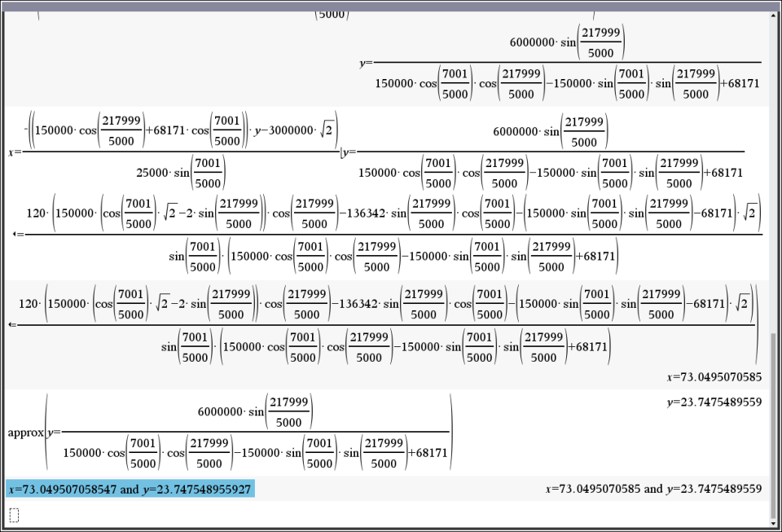This screenshot has height=532, width=782.
Task: Click the scrollbar up arrow
Action: pyautogui.click(x=773, y=18)
